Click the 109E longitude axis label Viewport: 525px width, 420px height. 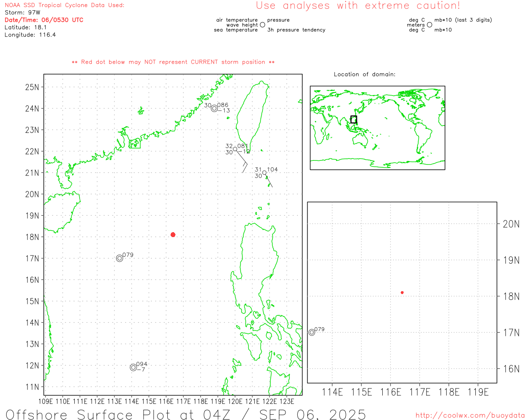(46, 401)
